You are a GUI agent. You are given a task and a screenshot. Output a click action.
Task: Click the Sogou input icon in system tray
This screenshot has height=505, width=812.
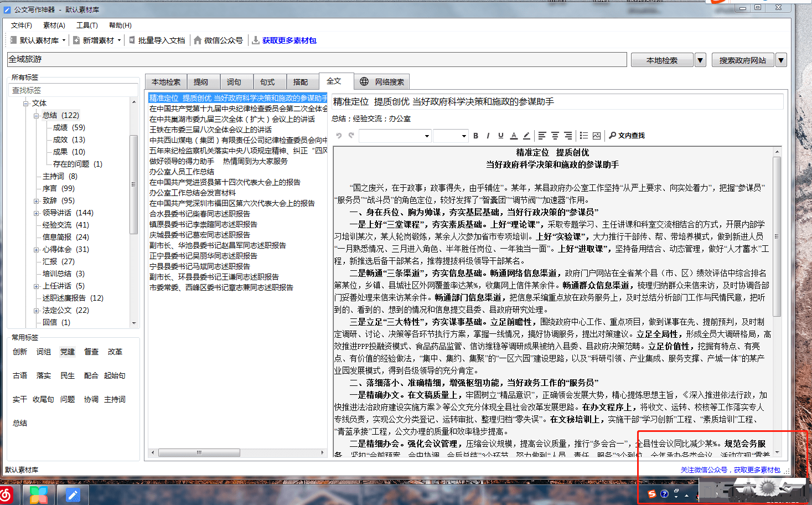(652, 494)
